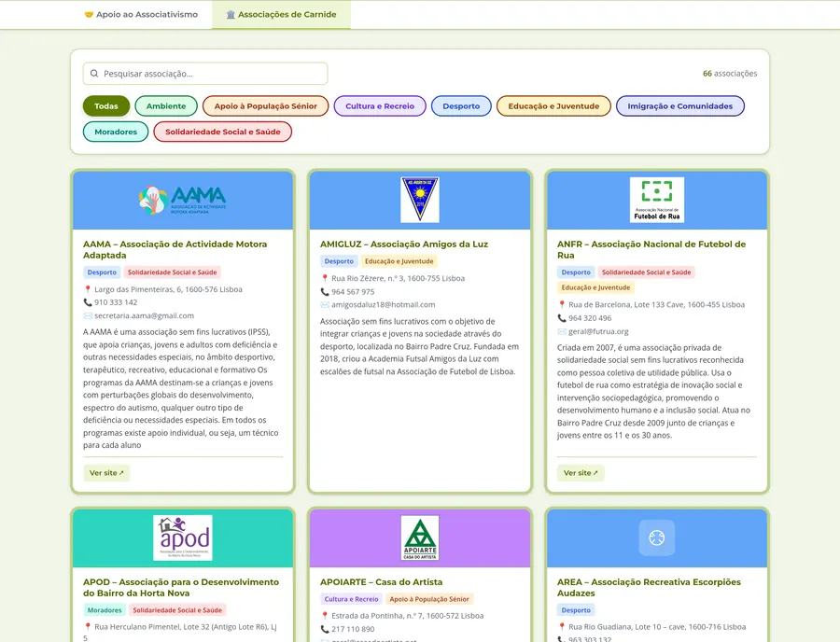This screenshot has width=840, height=642.
Task: Open the Apoio ao Associativismo tab
Action: tap(141, 14)
